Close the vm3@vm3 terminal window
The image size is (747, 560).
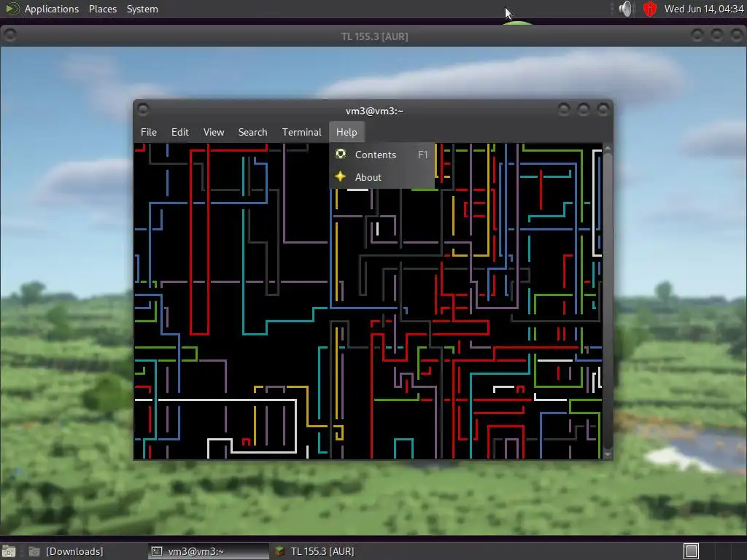[603, 110]
